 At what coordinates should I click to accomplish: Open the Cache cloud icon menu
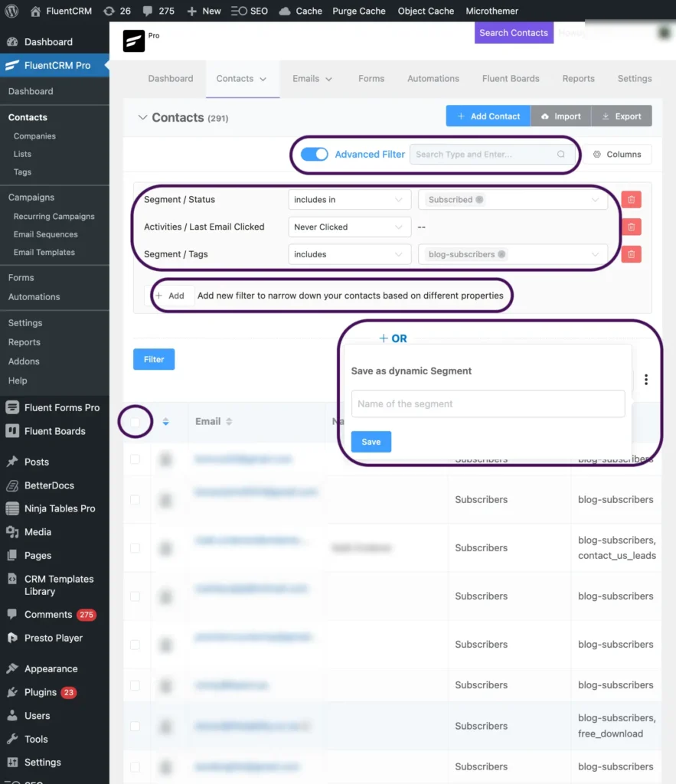tap(285, 11)
